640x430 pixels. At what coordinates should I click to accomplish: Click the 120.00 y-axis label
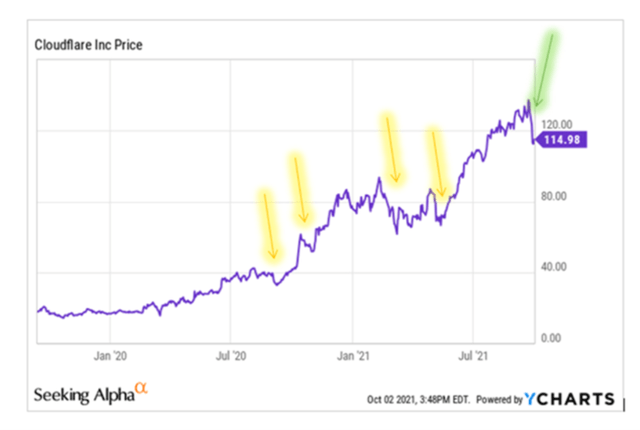[556, 124]
